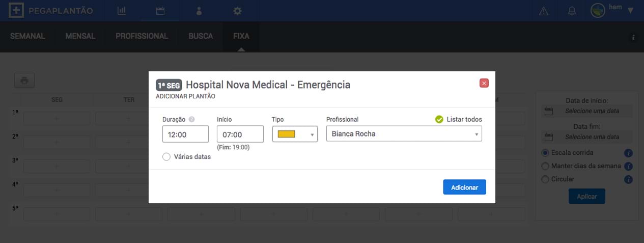The width and height of the screenshot is (644, 243).
Task: Open the notifications bell icon
Action: coord(572,11)
